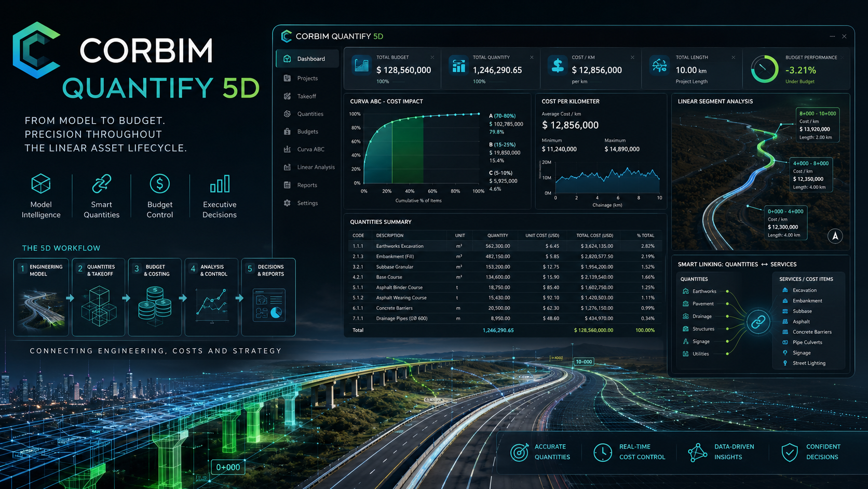Open workflow step 5 Decisions & Reports
The height and width of the screenshot is (489, 868).
click(x=268, y=297)
